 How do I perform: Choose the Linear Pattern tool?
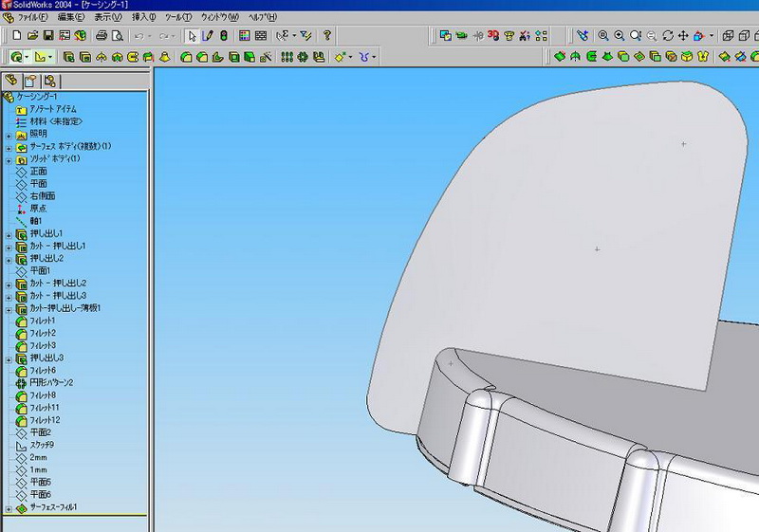click(287, 57)
